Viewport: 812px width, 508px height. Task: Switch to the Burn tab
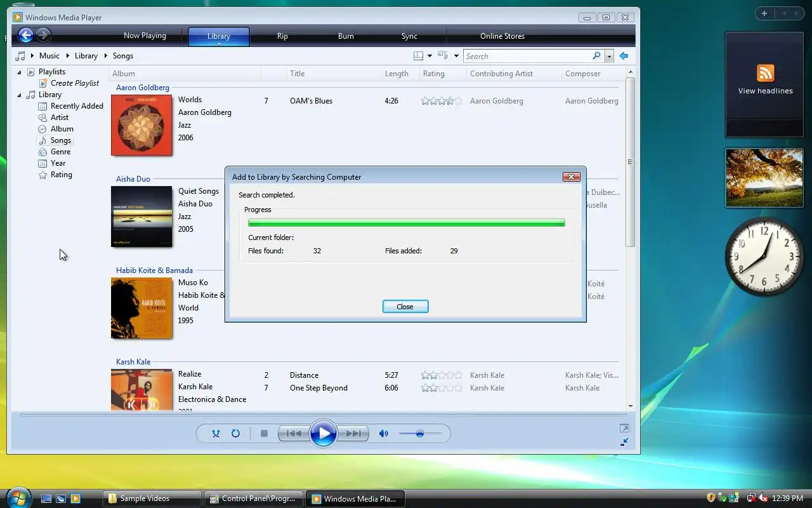point(346,36)
